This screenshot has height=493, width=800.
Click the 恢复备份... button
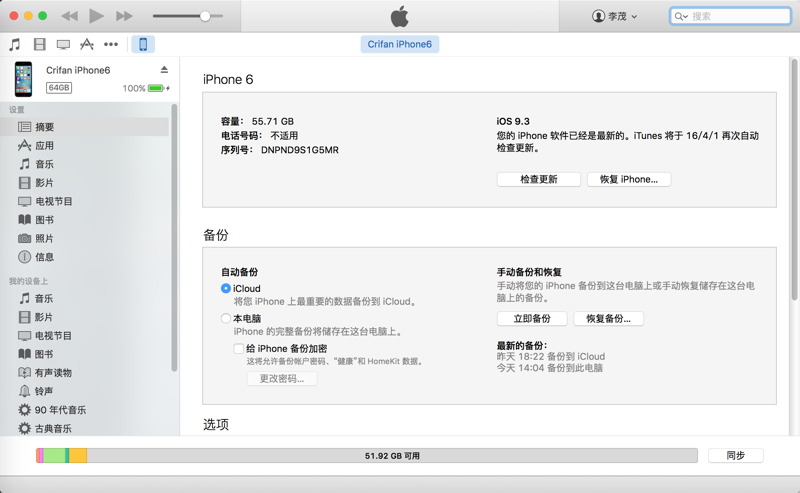point(608,318)
